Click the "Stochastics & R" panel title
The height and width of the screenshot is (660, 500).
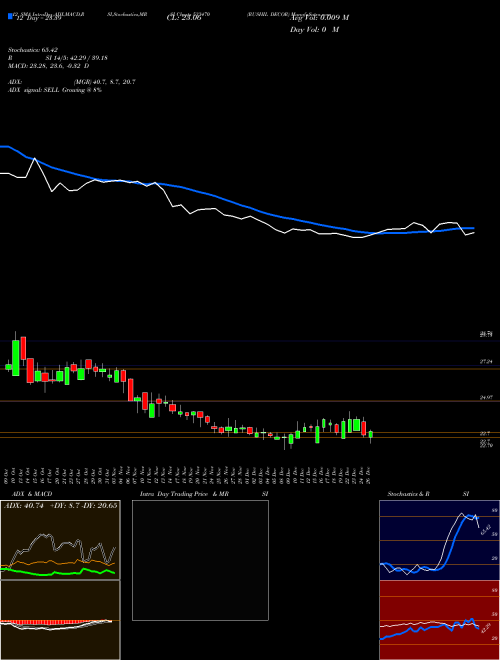pyautogui.click(x=408, y=494)
